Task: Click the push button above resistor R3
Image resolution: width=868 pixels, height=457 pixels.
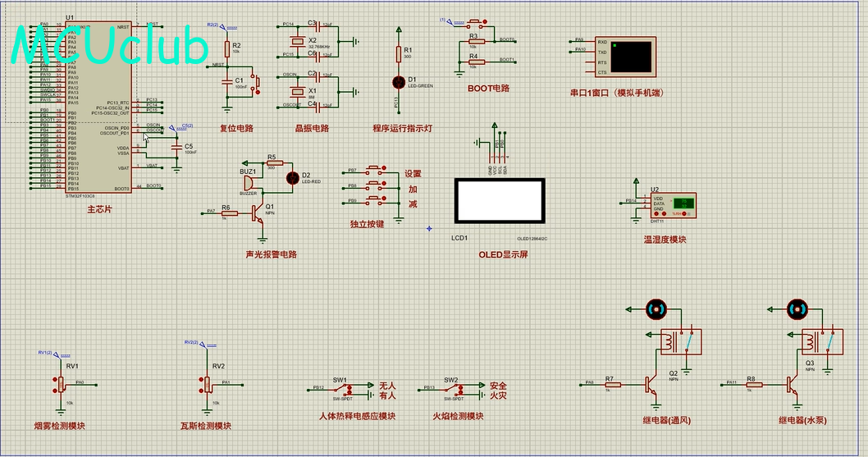Action: click(x=476, y=23)
